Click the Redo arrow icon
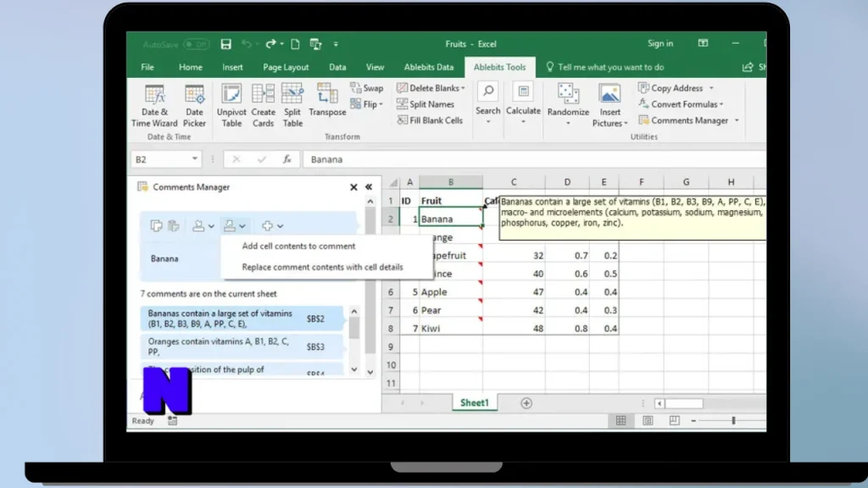The height and width of the screenshot is (488, 868). (x=270, y=44)
